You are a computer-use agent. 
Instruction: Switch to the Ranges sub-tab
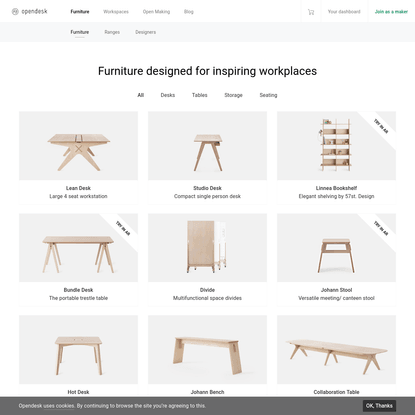coord(112,32)
